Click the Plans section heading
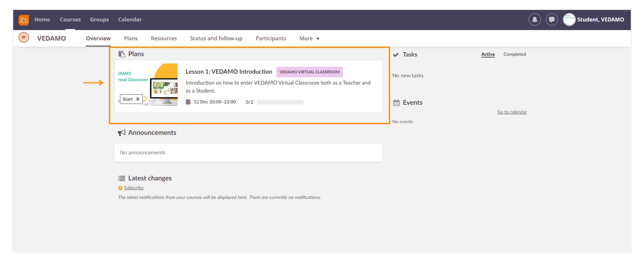The height and width of the screenshot is (262, 644). (136, 54)
